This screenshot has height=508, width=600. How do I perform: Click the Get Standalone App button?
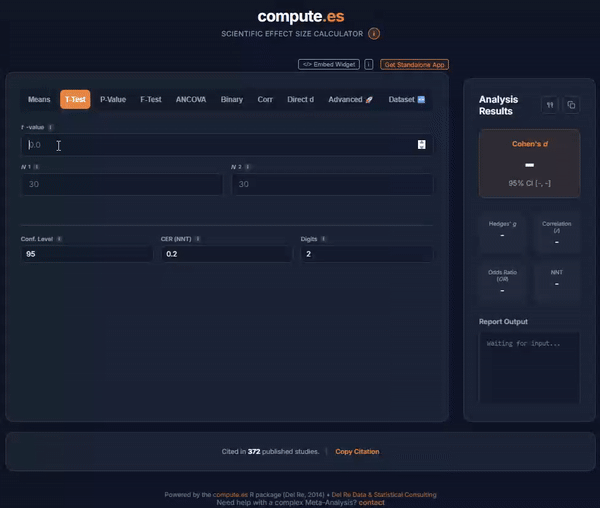pos(414,65)
